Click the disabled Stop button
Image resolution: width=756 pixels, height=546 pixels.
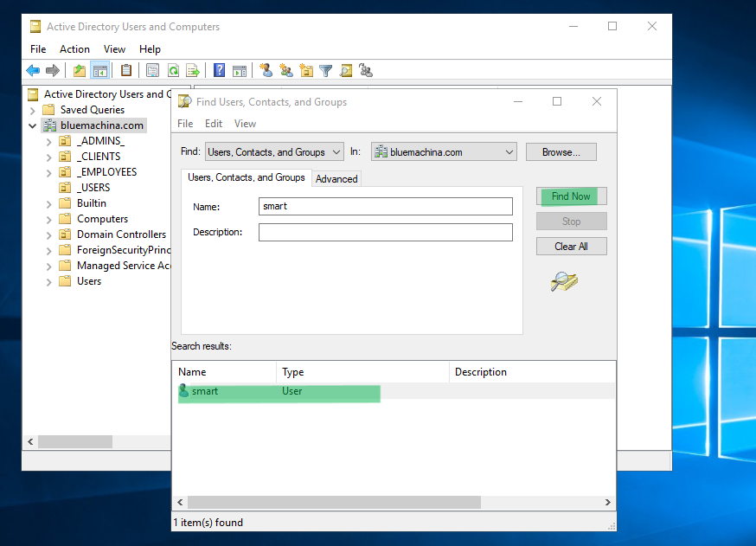(572, 222)
